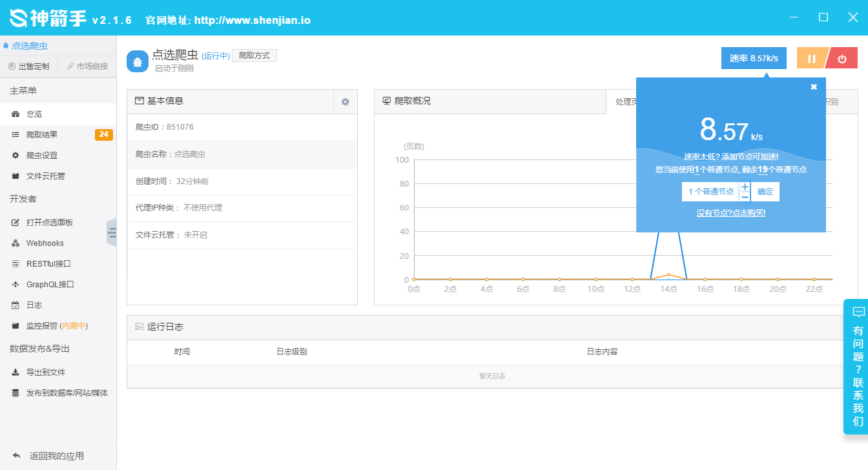Pause the running crawler with the orange button
This screenshot has height=470, width=868.
tap(811, 59)
